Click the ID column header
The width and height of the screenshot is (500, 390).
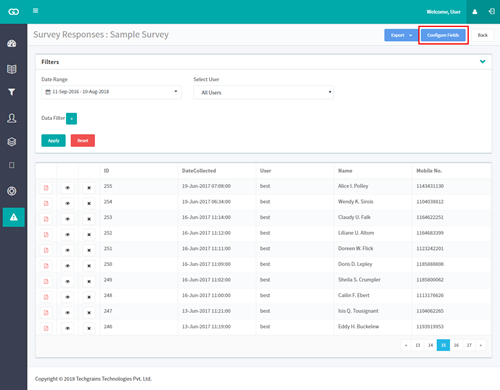[x=106, y=171]
